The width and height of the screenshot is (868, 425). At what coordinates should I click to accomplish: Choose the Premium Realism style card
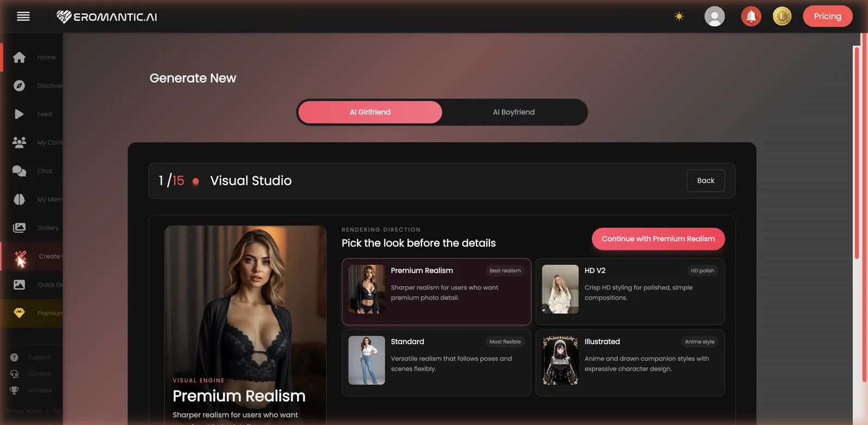point(436,291)
